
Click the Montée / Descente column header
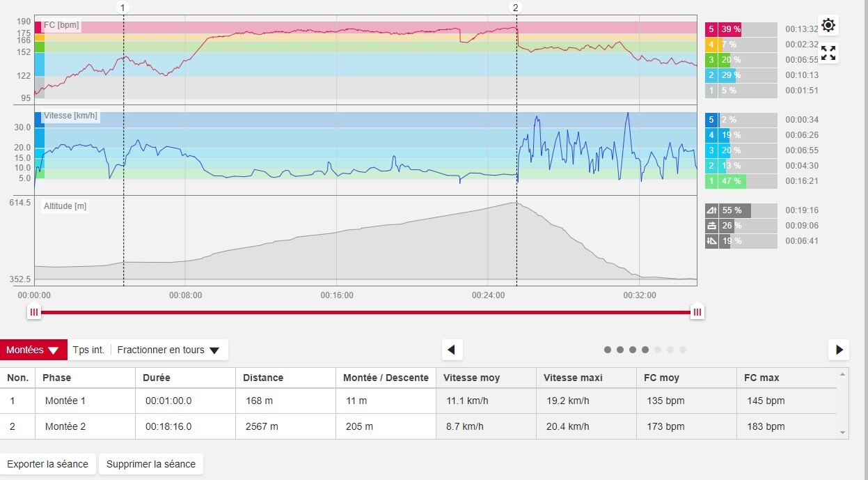(x=386, y=378)
